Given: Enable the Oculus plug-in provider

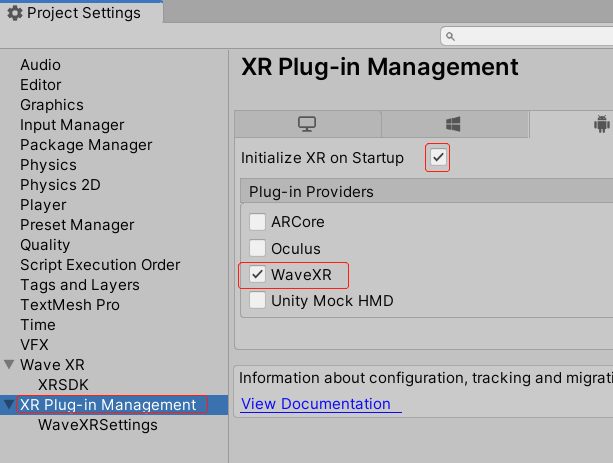Looking at the screenshot, I should [x=258, y=248].
